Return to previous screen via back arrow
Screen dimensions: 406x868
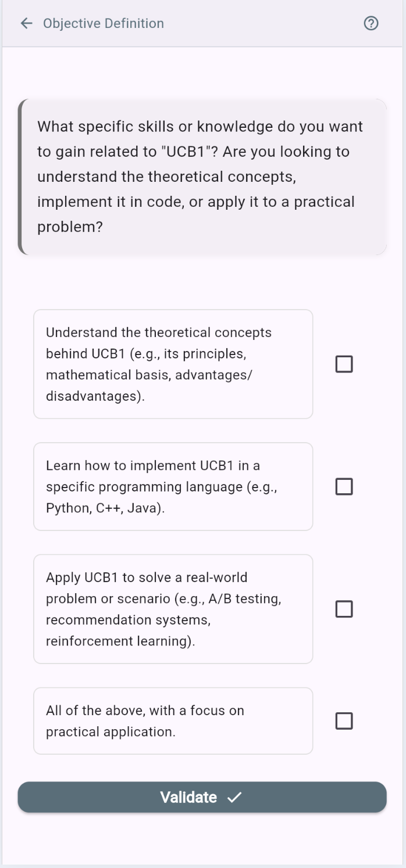[26, 23]
